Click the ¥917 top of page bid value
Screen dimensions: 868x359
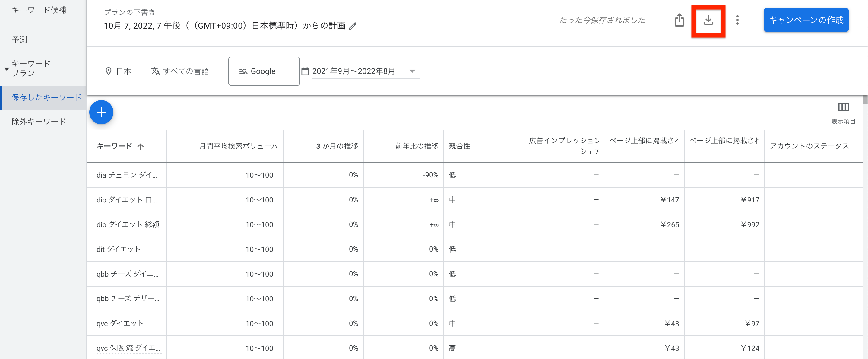click(x=749, y=200)
